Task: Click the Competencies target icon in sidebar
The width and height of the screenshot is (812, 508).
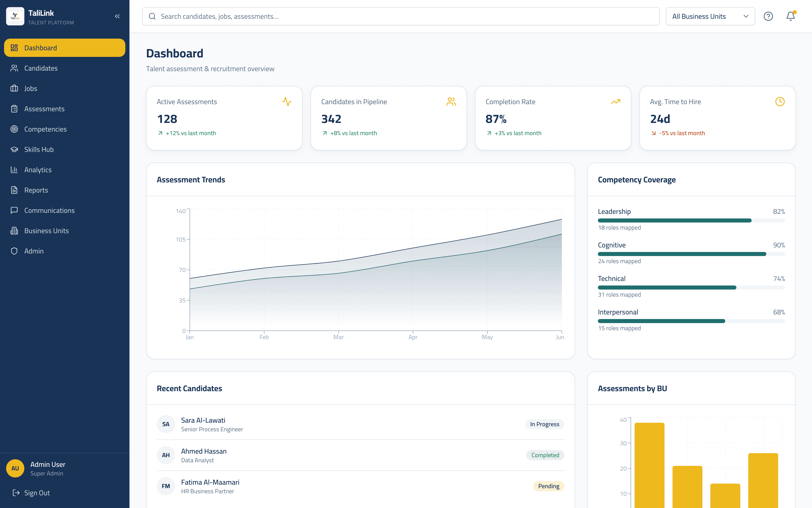Action: [14, 129]
